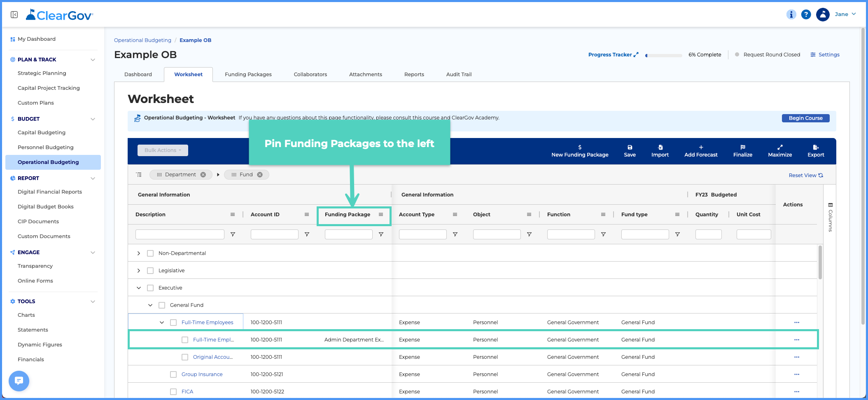The image size is (868, 400).
Task: Click Operational Budgeting breadcrumb link
Action: click(142, 40)
